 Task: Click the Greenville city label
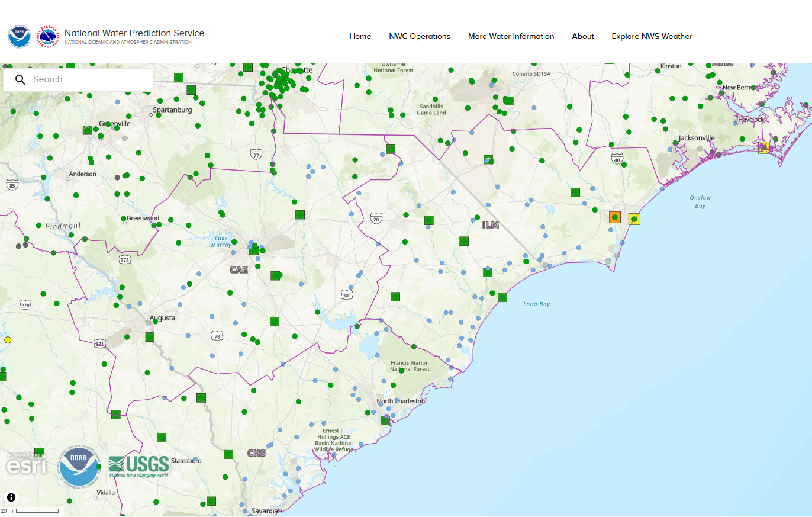[x=115, y=124]
